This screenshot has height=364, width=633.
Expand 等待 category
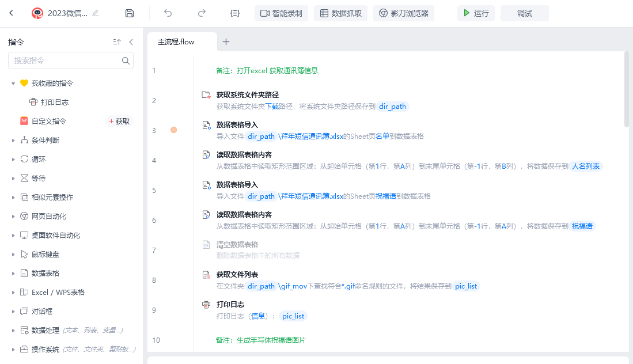(13, 179)
